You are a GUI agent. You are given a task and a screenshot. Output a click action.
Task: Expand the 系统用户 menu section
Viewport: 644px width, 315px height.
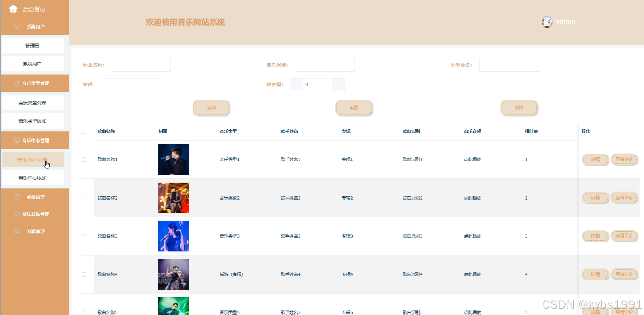coord(35,27)
